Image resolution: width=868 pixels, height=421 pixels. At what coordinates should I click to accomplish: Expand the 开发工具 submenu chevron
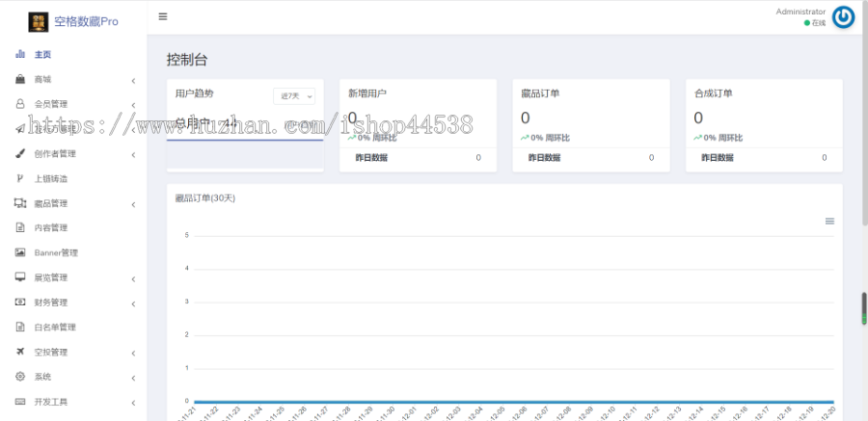tap(133, 404)
